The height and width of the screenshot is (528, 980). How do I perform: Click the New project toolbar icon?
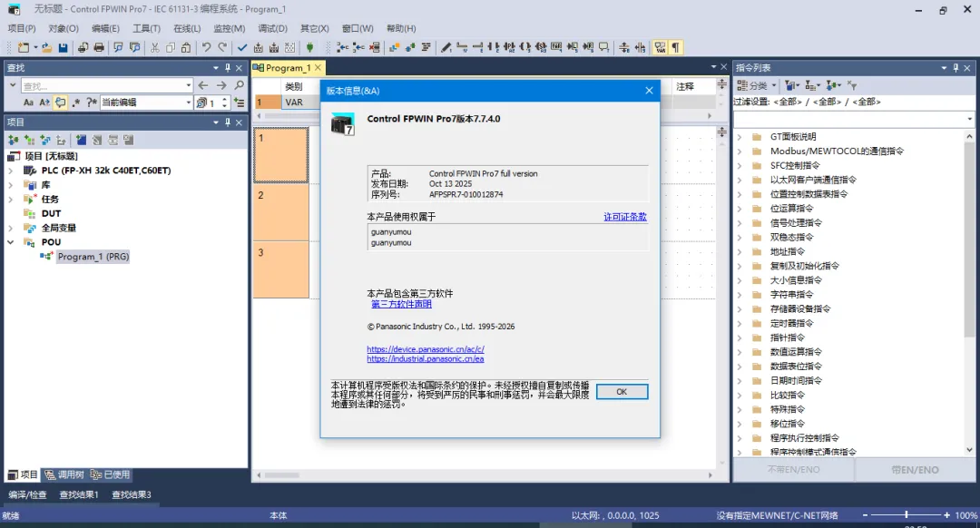(x=24, y=47)
